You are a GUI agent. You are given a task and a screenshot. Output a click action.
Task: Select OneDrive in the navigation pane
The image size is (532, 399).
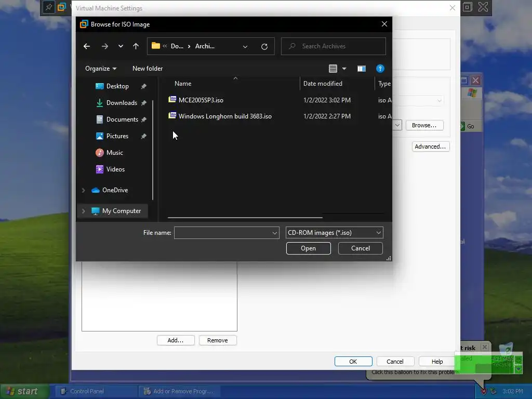click(115, 190)
